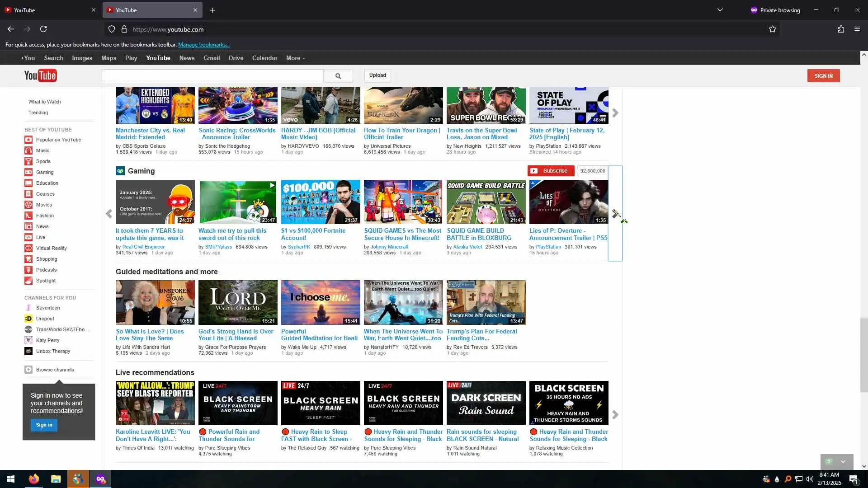Open the Virtual Reality sidebar icon
This screenshot has width=868, height=488.
pos(28,248)
